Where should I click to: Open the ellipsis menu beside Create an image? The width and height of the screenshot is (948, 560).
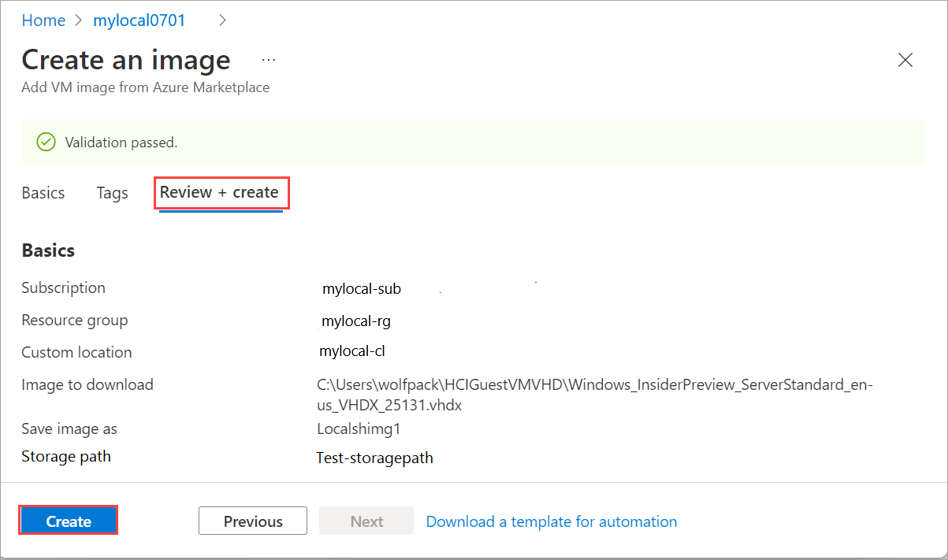(x=269, y=61)
